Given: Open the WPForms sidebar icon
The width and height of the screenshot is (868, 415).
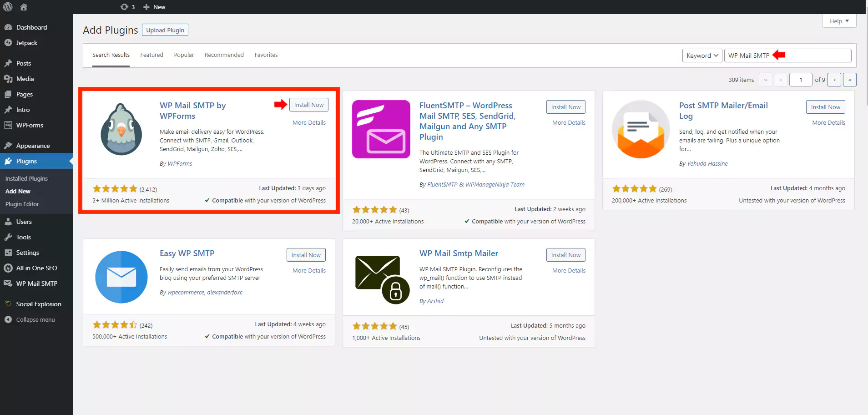Looking at the screenshot, I should 8,125.
